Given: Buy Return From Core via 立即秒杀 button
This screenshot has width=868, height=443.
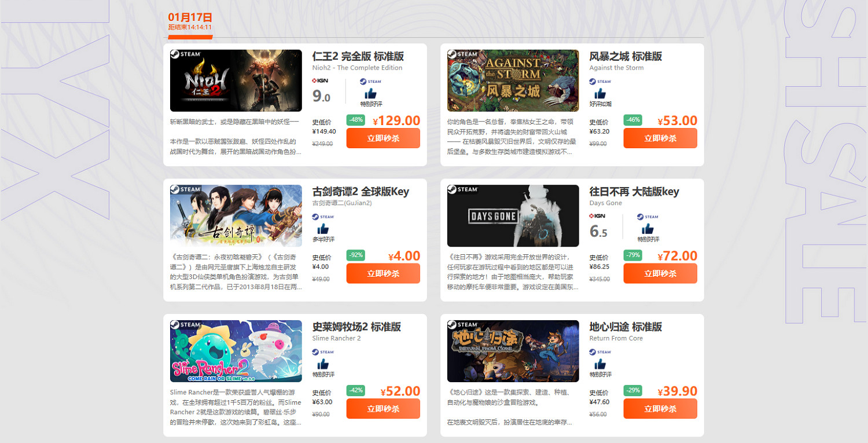Looking at the screenshot, I should (x=660, y=409).
